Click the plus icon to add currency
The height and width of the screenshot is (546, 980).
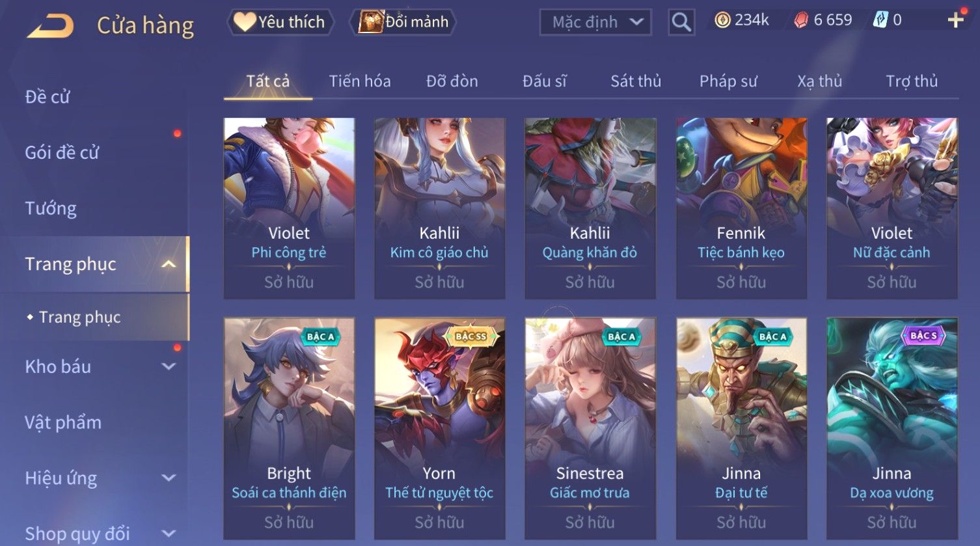955,20
